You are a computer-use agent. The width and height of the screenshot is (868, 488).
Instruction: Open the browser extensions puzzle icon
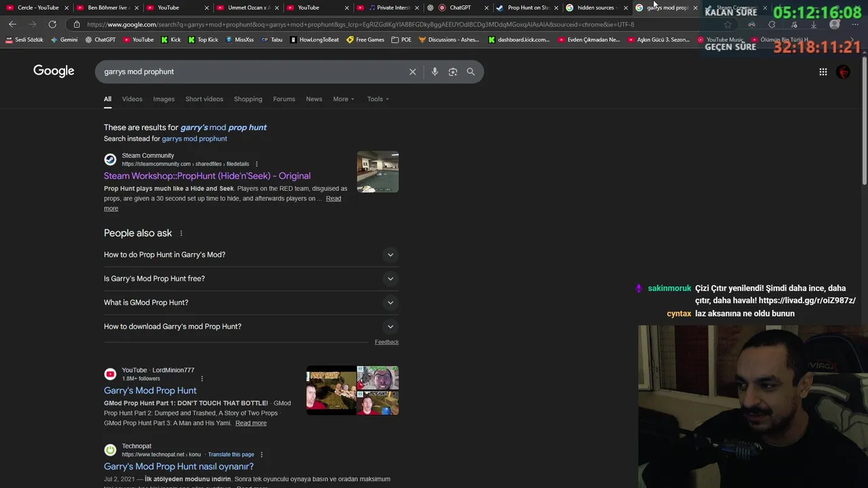772,24
